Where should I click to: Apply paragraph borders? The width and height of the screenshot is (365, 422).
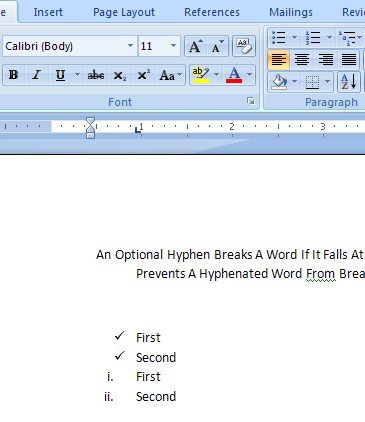[x=312, y=82]
